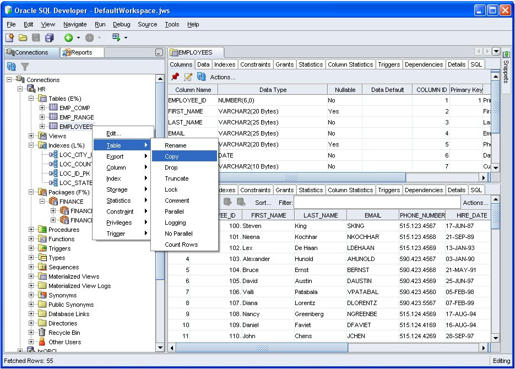Click the green Run button icon
The height and width of the screenshot is (369, 515).
pyautogui.click(x=69, y=38)
